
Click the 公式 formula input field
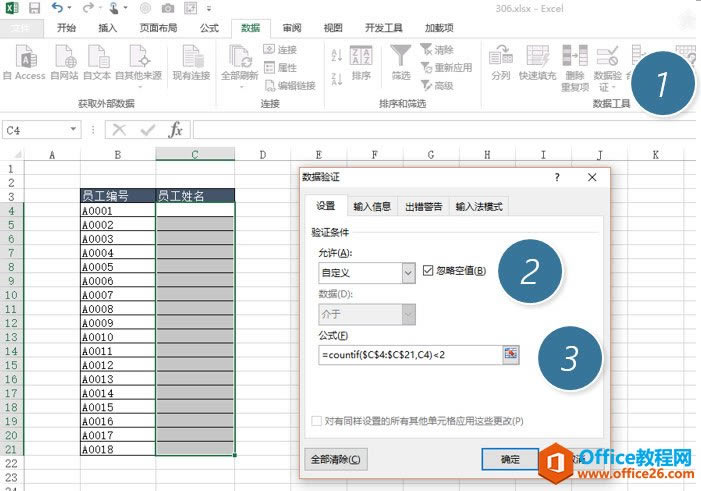click(408, 354)
